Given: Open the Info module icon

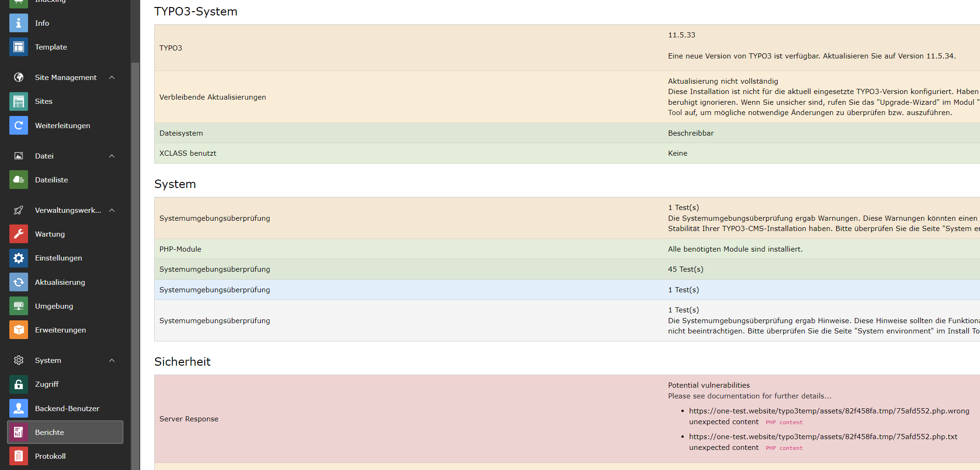Looking at the screenshot, I should (19, 23).
